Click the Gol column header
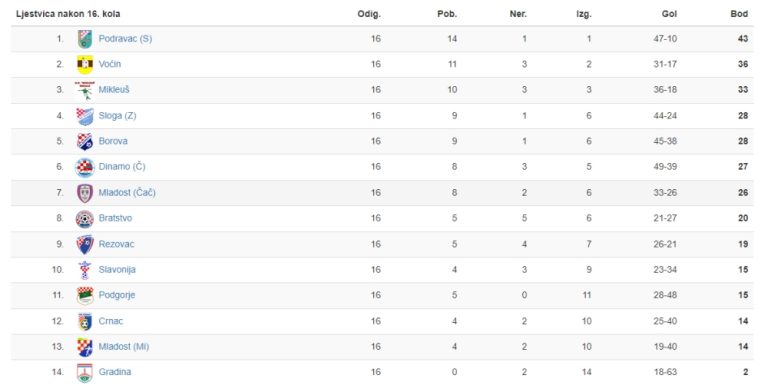The width and height of the screenshot is (768, 392). click(x=669, y=14)
